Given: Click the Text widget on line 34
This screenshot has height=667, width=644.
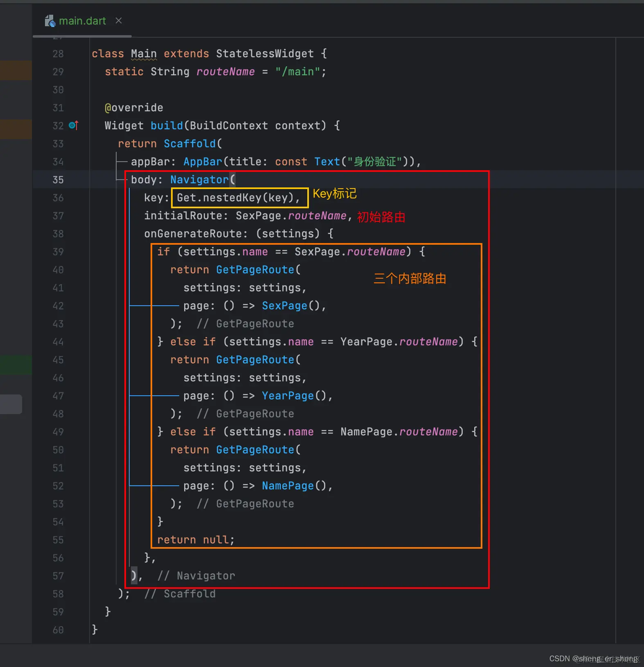Looking at the screenshot, I should click(327, 162).
